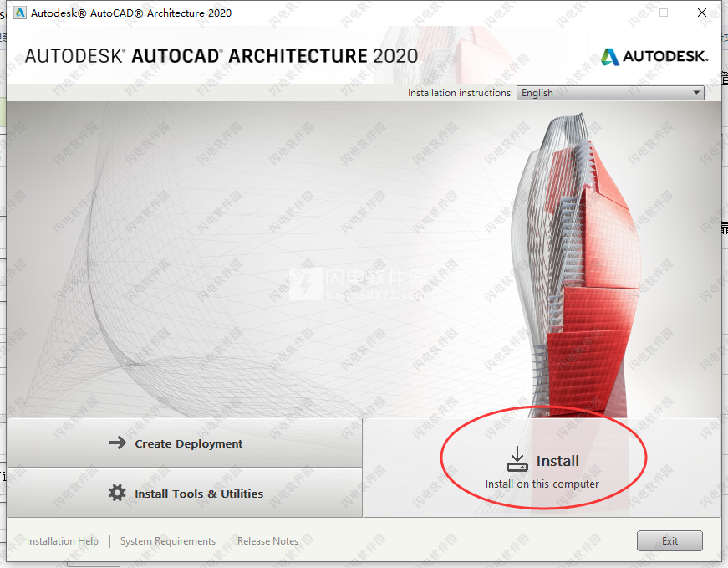The height and width of the screenshot is (568, 728).
Task: Open the System Requirements link
Action: [168, 541]
